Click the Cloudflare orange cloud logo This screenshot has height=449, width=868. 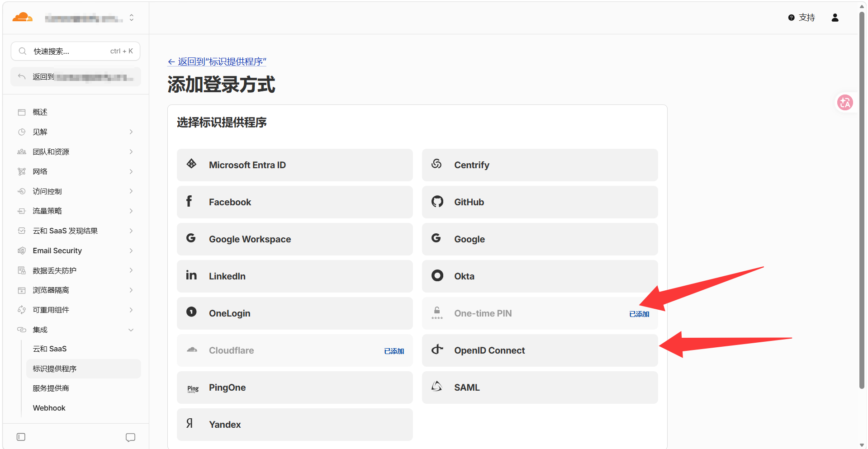point(22,18)
